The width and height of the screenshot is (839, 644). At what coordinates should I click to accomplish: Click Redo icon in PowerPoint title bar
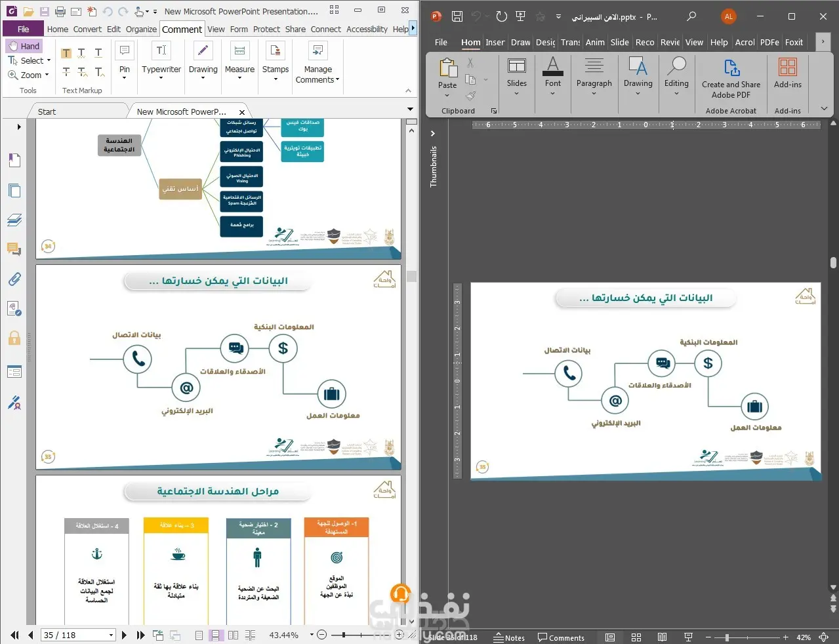click(x=502, y=16)
